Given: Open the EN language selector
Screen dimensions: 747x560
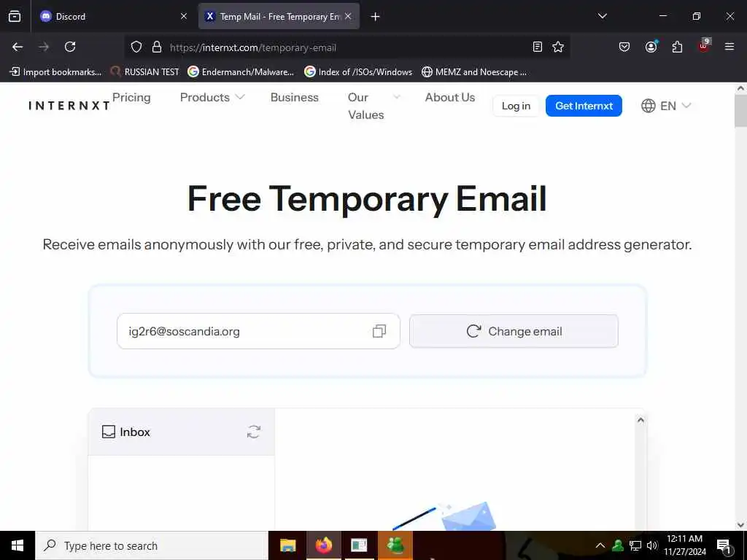Looking at the screenshot, I should tap(666, 106).
